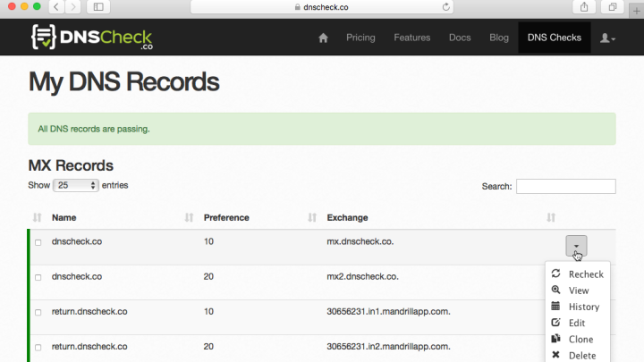644x362 pixels.
Task: Toggle the row actions dropdown button
Action: coord(576,246)
